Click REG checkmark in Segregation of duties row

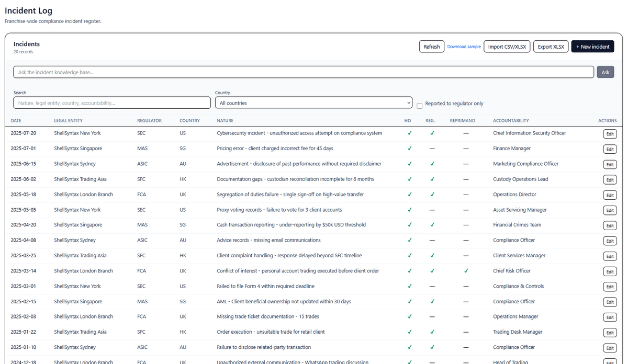click(x=432, y=194)
